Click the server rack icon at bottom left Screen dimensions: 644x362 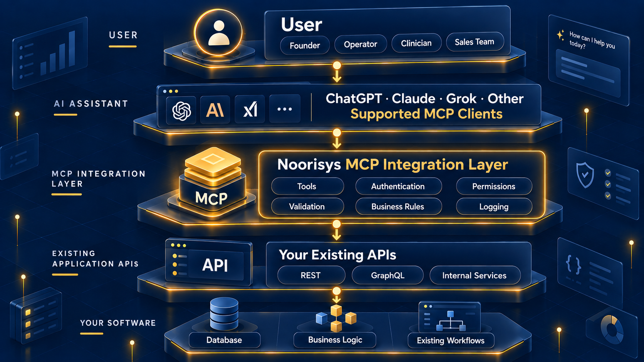click(x=36, y=315)
